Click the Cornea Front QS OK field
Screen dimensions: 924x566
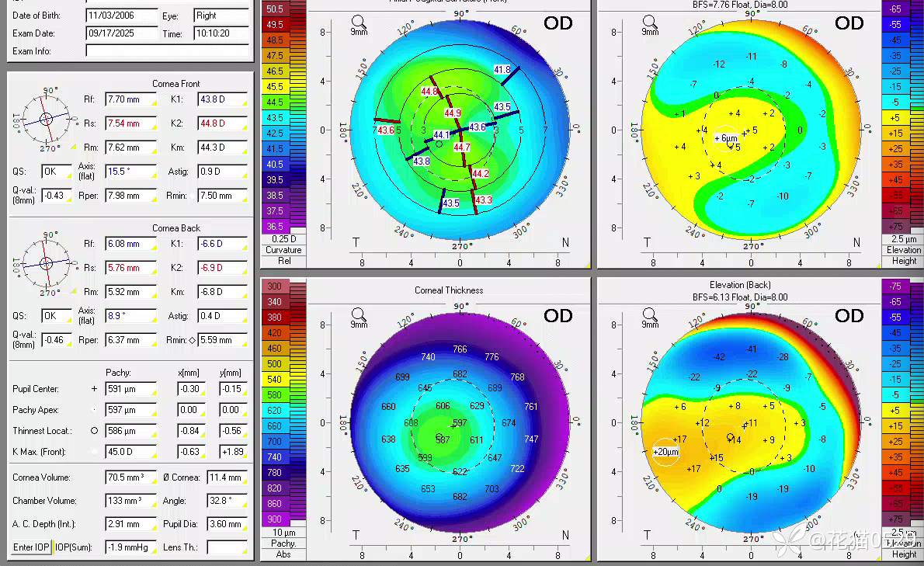click(57, 171)
